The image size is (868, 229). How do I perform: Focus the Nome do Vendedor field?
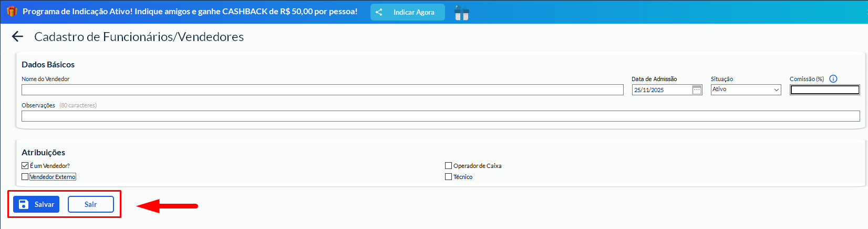point(322,90)
